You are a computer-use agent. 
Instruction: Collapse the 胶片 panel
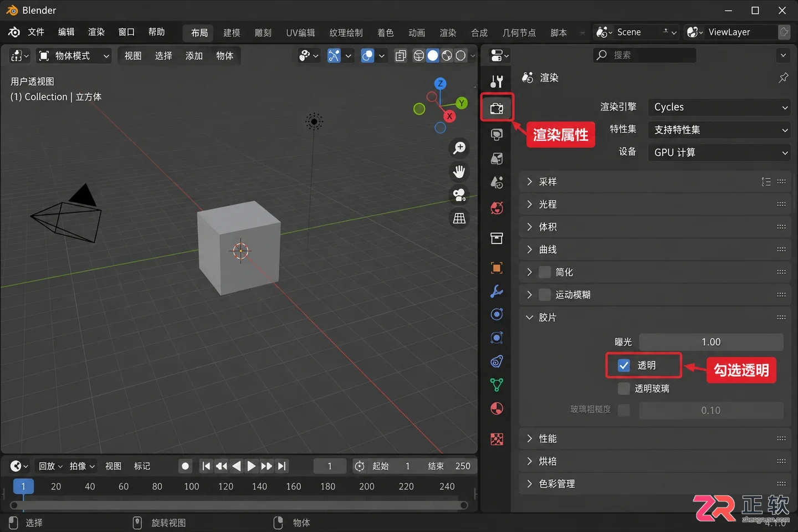point(654,318)
